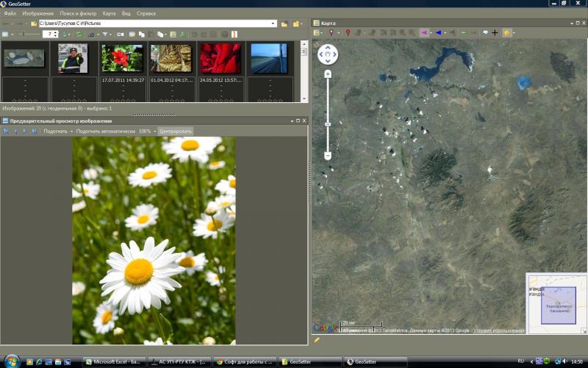Click the Подогнать fit button

56,132
